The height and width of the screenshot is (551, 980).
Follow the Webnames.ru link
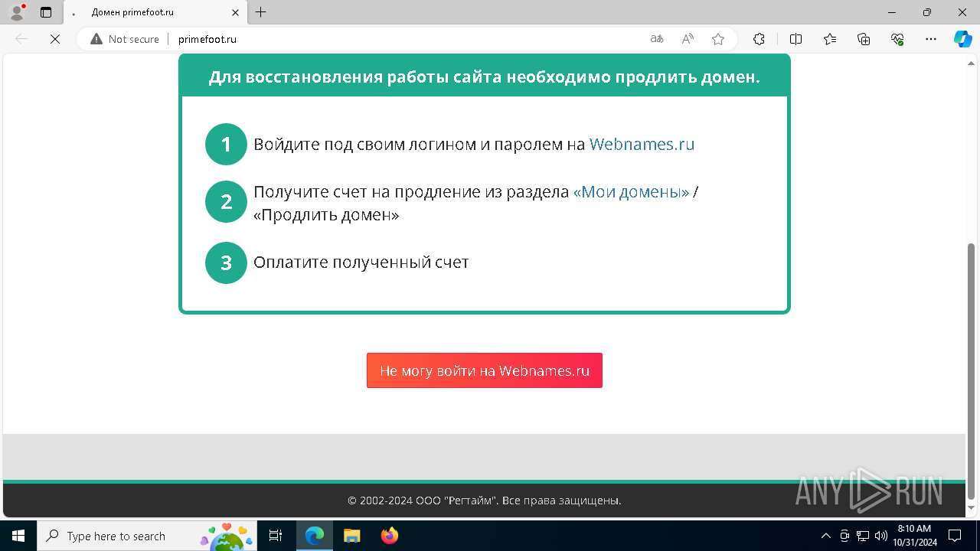click(642, 144)
